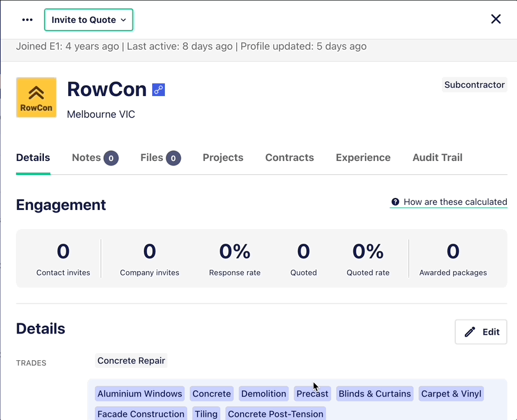This screenshot has width=517, height=420.
Task: Click the Edit button in Details
Action: pyautogui.click(x=481, y=332)
